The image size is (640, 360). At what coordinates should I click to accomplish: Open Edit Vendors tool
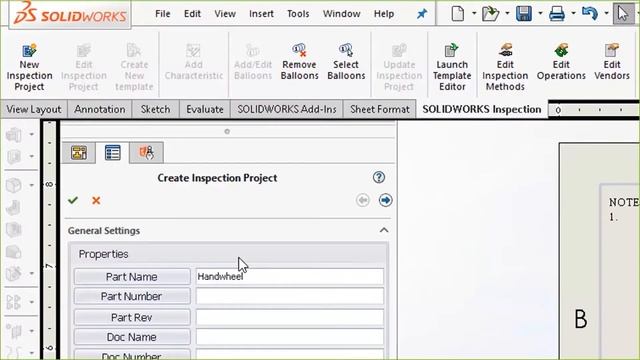[612, 62]
